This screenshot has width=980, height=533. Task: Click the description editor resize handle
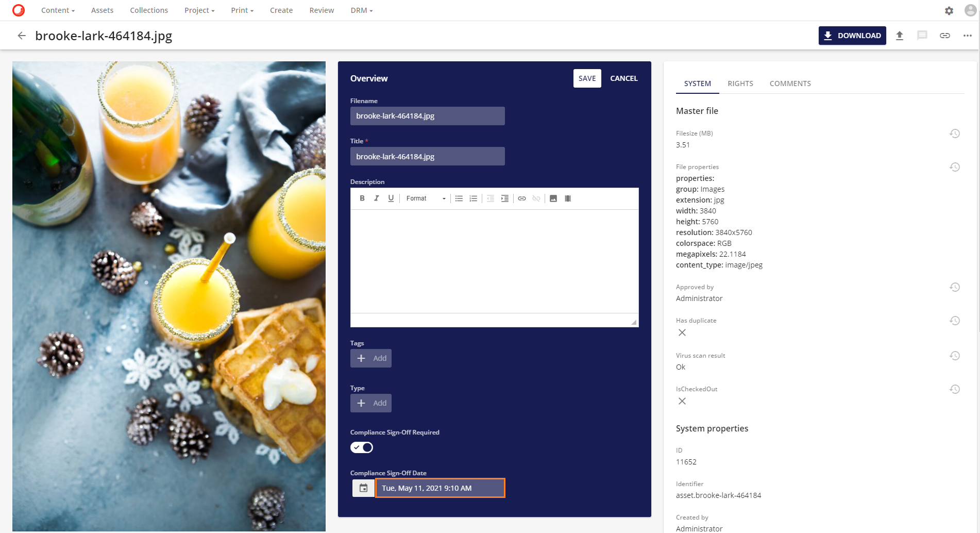click(x=634, y=322)
